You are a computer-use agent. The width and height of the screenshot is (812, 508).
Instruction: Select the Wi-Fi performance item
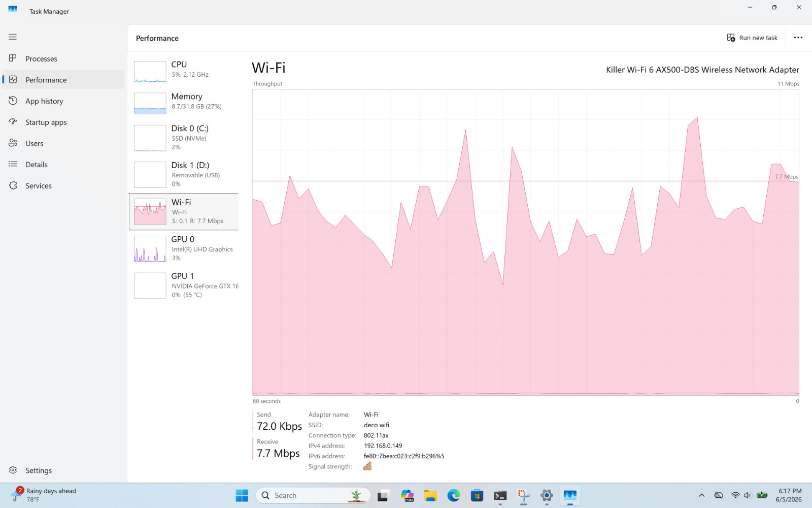184,211
